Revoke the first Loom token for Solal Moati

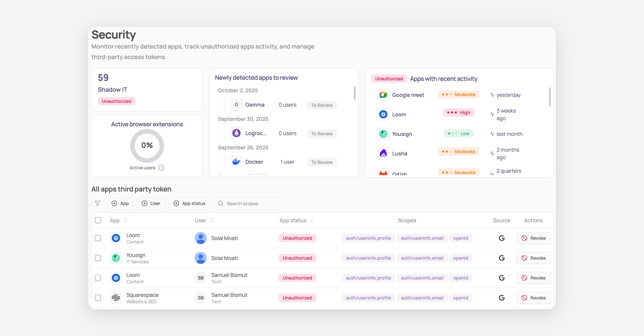[x=533, y=238]
